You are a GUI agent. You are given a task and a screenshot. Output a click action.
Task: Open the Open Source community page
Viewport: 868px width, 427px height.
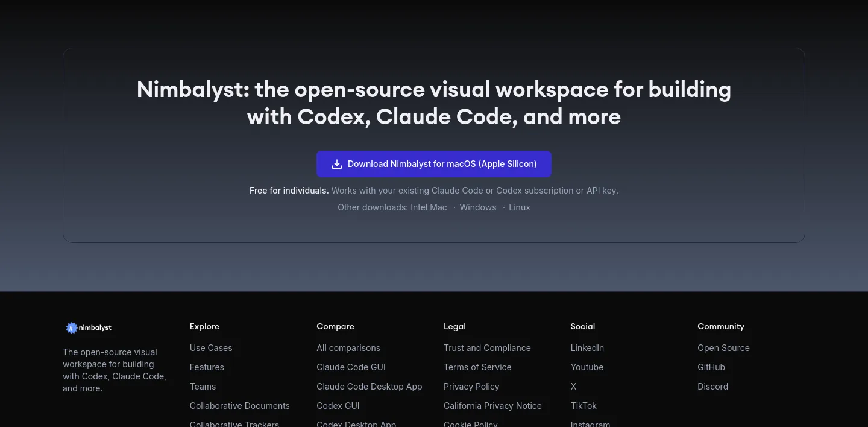(723, 348)
